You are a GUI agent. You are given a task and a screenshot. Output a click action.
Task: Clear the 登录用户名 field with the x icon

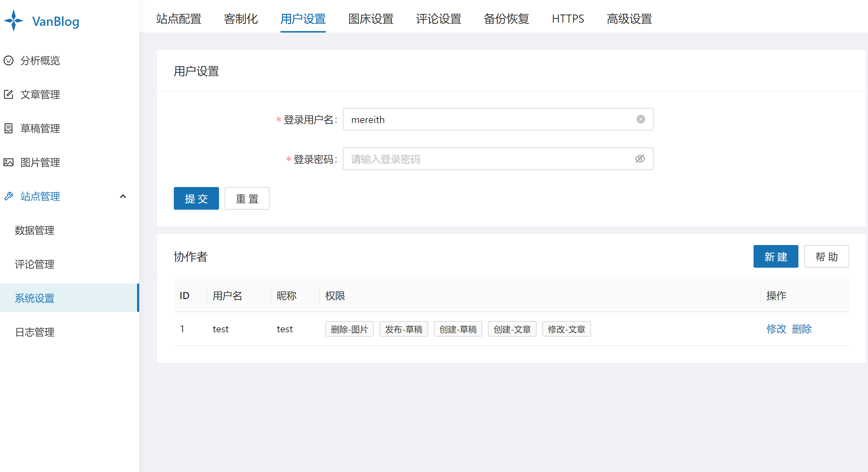[640, 119]
